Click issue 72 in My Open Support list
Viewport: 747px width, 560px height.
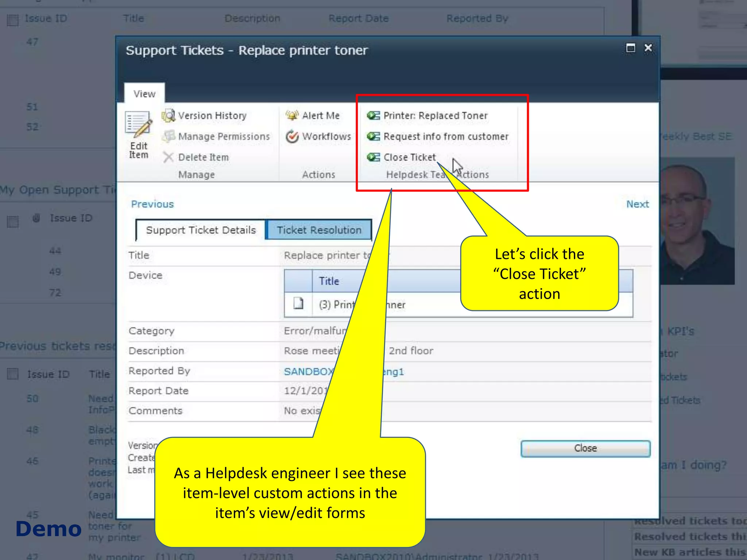pos(55,292)
